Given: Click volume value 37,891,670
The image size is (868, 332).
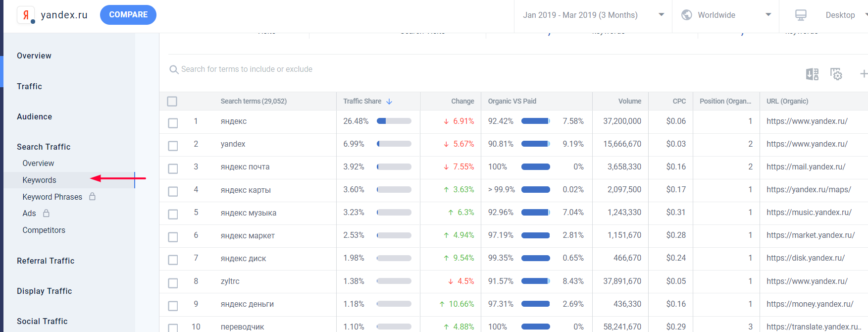Looking at the screenshot, I should point(622,281).
